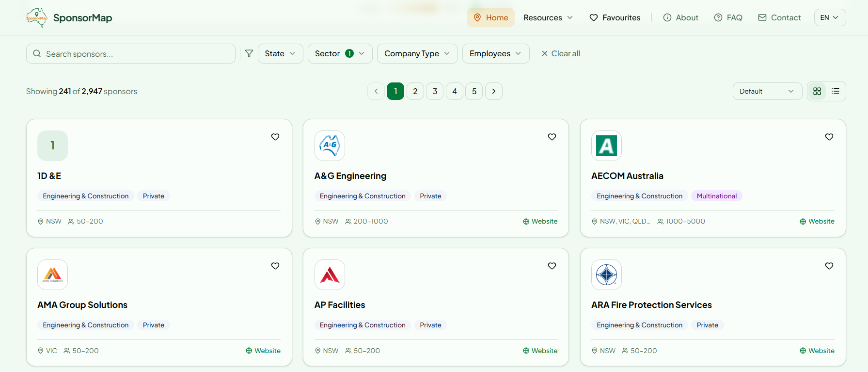Favourite the AMA Group Solutions card
The height and width of the screenshot is (372, 868).
(x=275, y=266)
